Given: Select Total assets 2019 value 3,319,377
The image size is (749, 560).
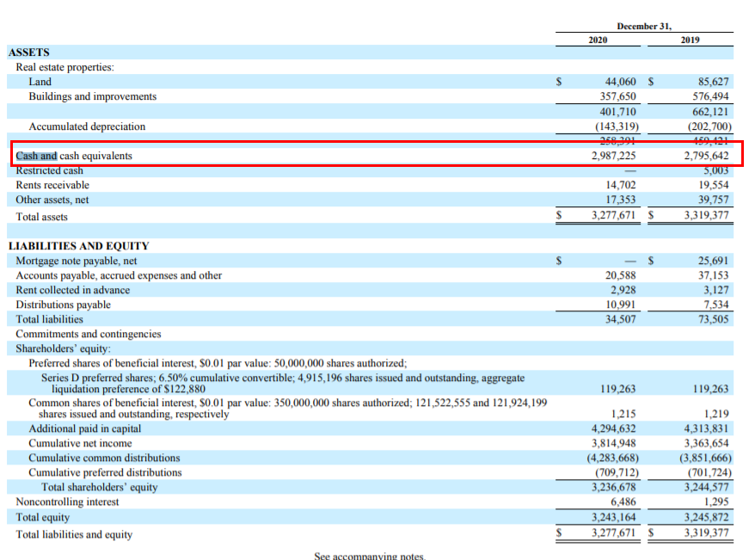Looking at the screenshot, I should point(706,216).
